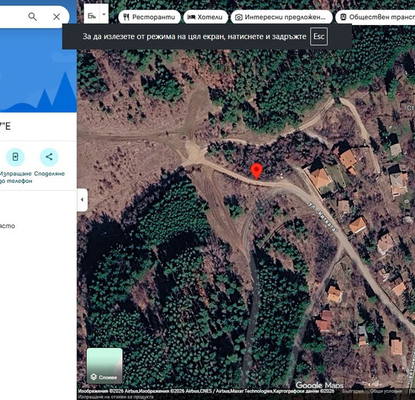Click the blue panel header image
Viewport: 415px width, 400px height.
point(38,70)
